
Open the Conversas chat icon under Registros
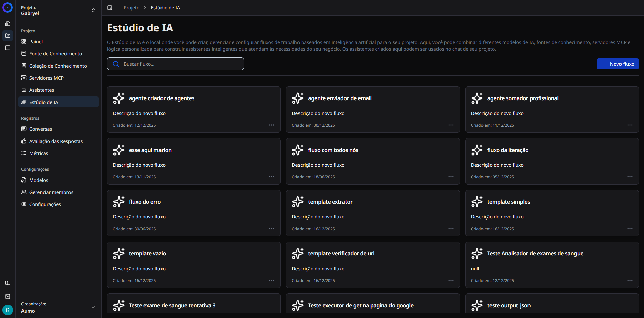point(24,129)
